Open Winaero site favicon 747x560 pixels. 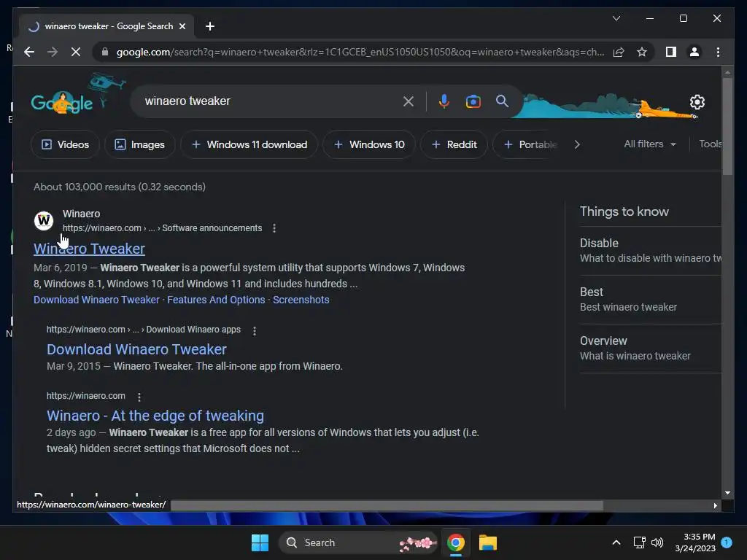[44, 220]
